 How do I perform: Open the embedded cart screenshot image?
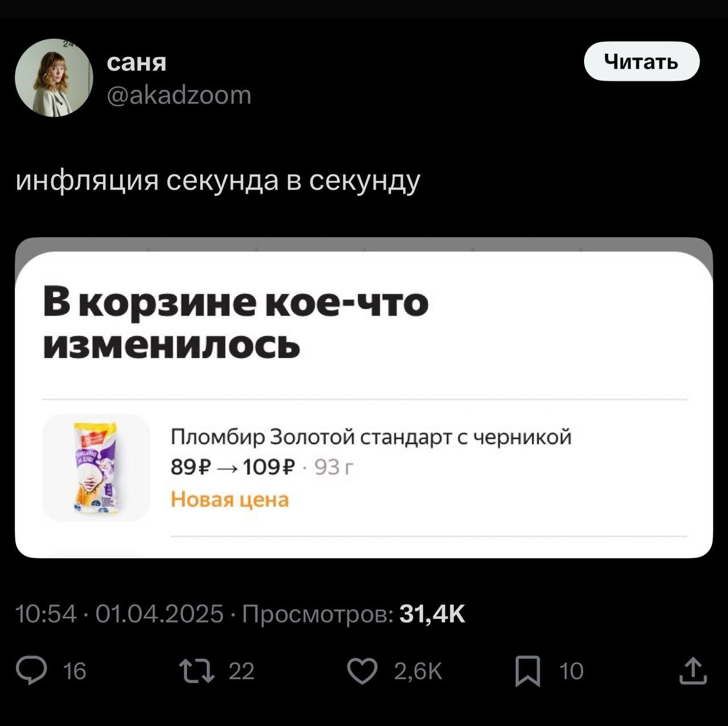pyautogui.click(x=364, y=398)
